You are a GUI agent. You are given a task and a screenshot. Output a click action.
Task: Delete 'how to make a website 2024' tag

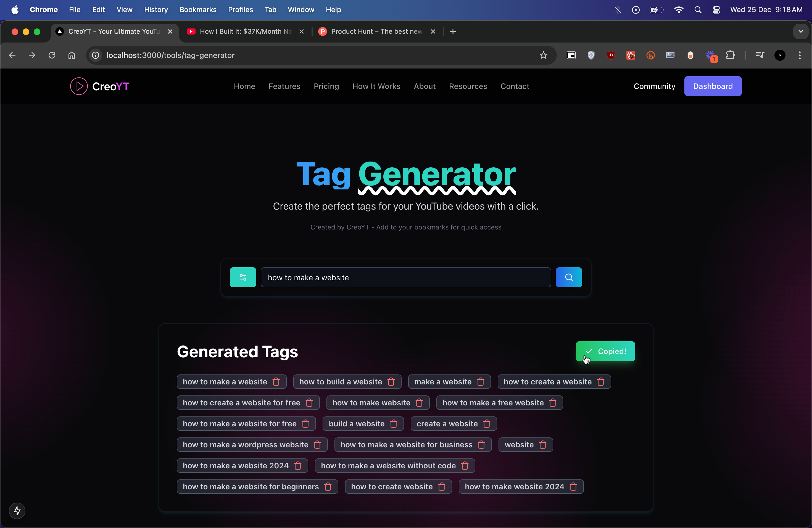point(298,466)
